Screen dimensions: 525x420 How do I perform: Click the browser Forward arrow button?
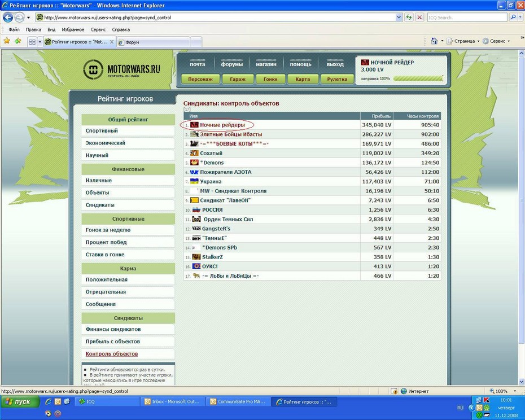pos(19,17)
